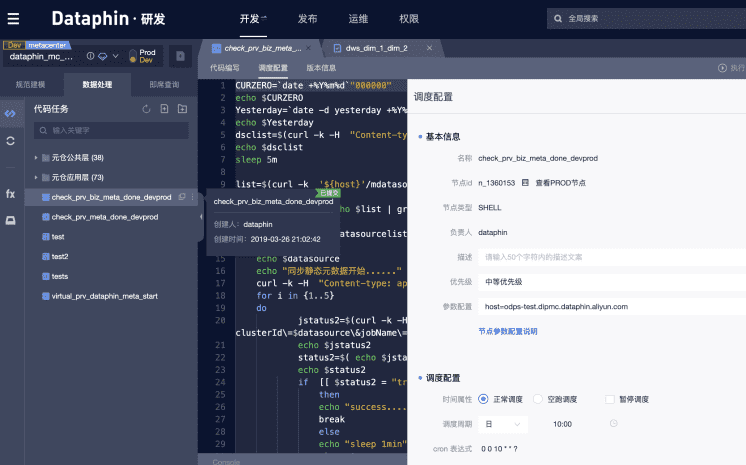Click the global search magnifier icon

558,19
